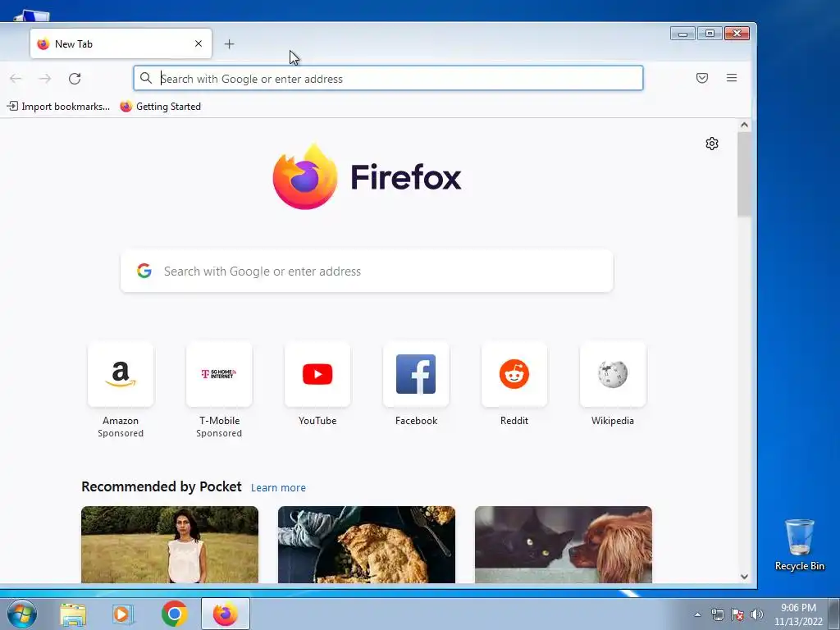
Task: Open the Firefox hamburger application menu
Action: (x=731, y=78)
